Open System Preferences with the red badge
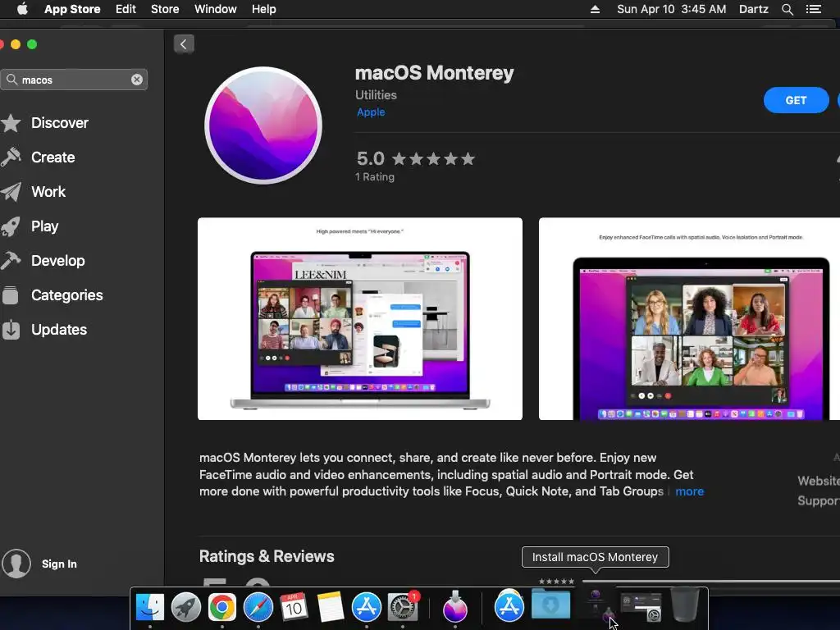 (403, 606)
